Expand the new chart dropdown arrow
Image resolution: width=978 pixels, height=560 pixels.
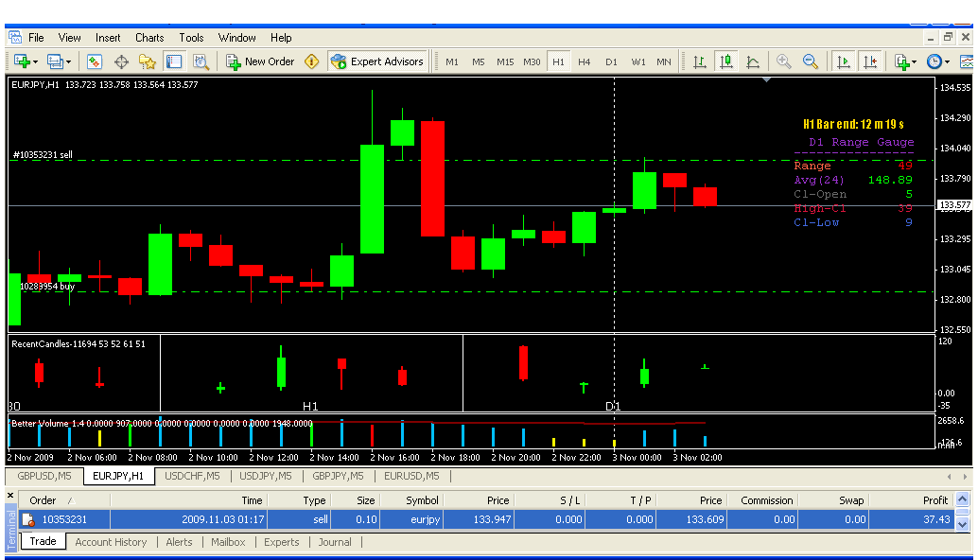pyautogui.click(x=35, y=61)
